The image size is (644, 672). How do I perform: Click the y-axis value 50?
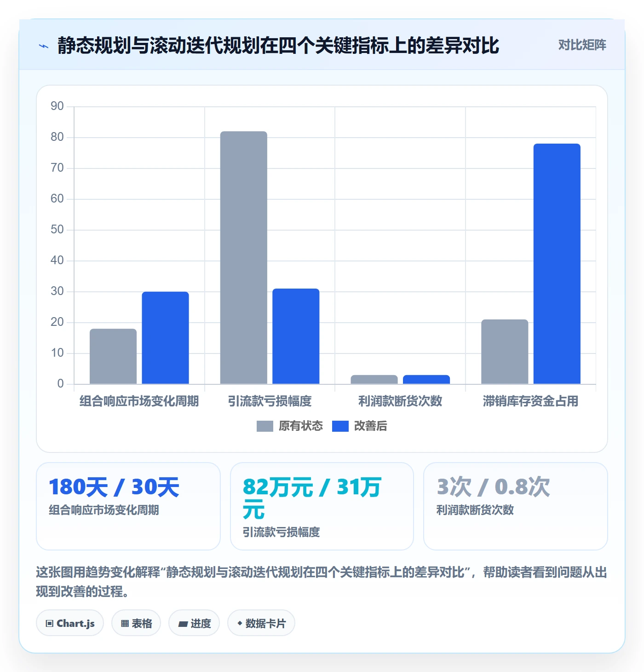57,230
